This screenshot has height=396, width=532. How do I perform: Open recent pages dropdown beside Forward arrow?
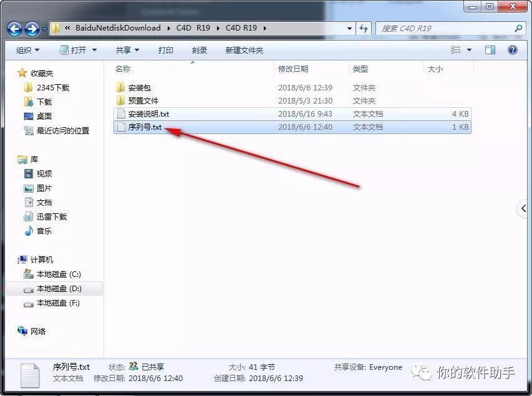click(x=44, y=29)
